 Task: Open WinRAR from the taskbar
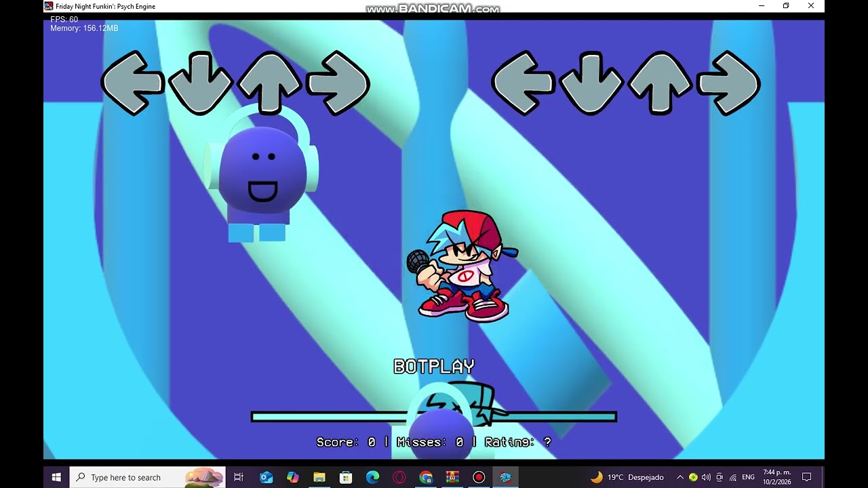pos(452,477)
